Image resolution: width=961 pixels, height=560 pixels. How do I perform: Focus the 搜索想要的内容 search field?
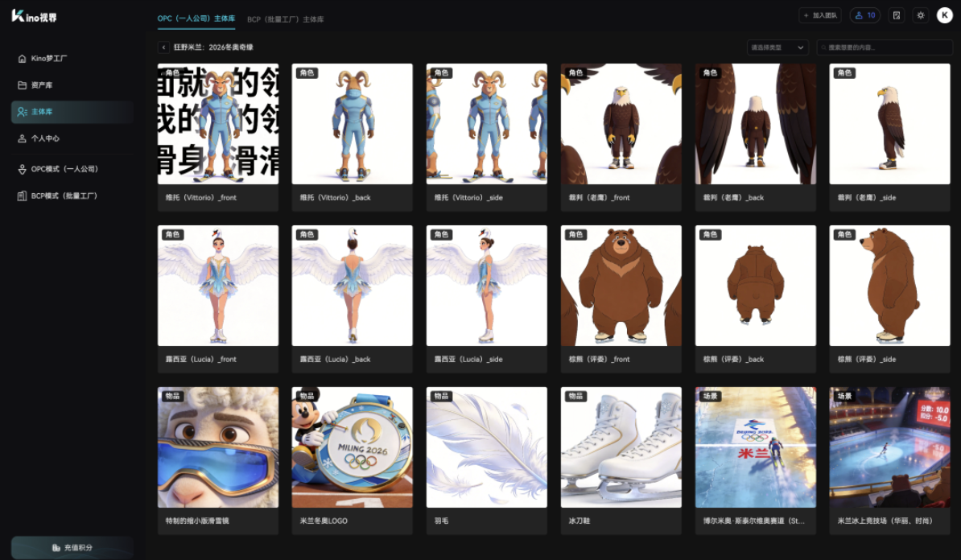884,47
